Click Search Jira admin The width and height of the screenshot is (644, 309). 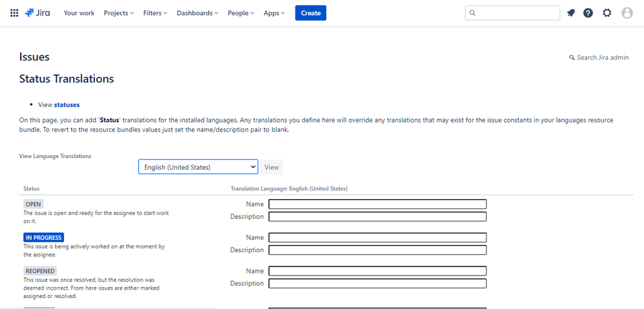click(x=599, y=57)
